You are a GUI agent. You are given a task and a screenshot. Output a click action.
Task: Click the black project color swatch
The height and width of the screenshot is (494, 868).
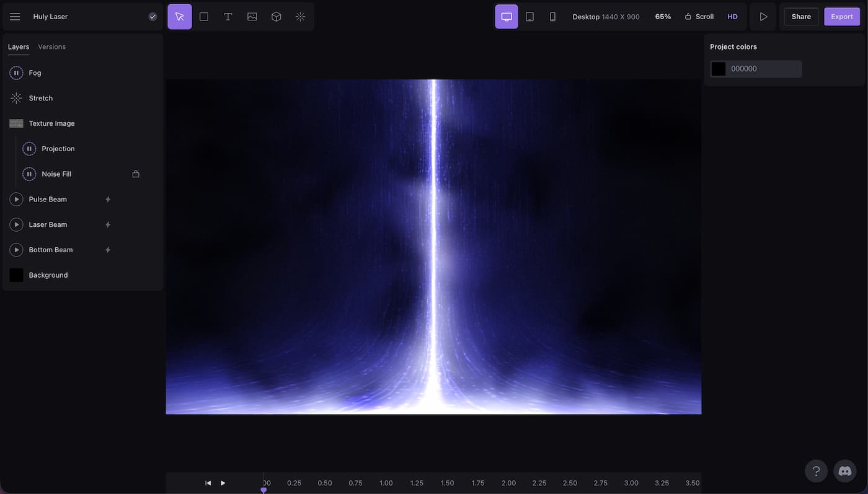719,69
